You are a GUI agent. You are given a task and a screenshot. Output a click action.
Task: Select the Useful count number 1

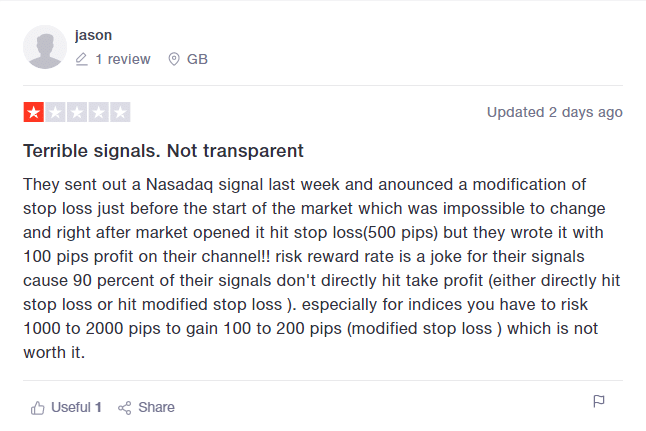pos(98,408)
